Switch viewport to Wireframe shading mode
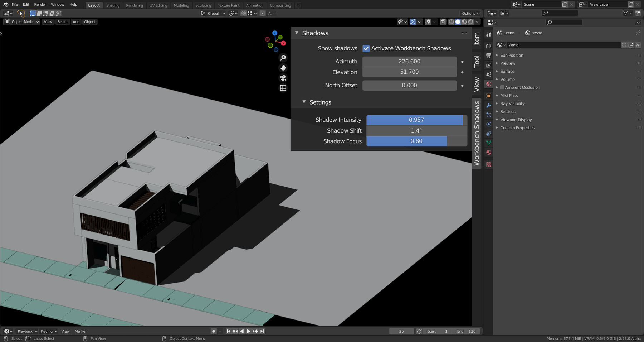The image size is (644, 342). [x=451, y=22]
